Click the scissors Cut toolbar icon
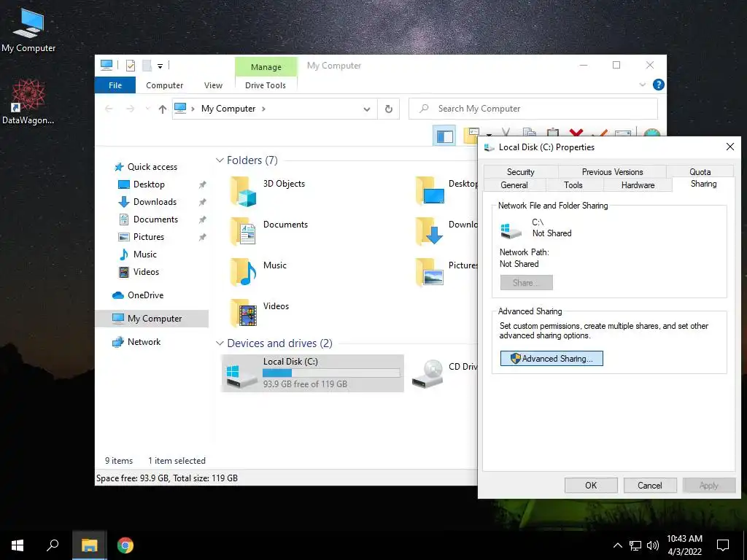Screen dimensions: 747x560 (506, 133)
